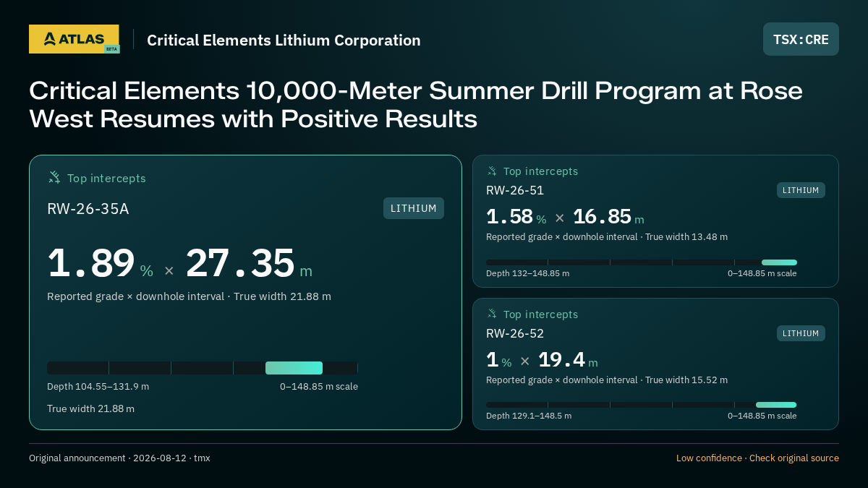The image size is (868, 488).
Task: Click the highlighted depth bar segment for RW-26-35A
Action: pyautogui.click(x=294, y=368)
